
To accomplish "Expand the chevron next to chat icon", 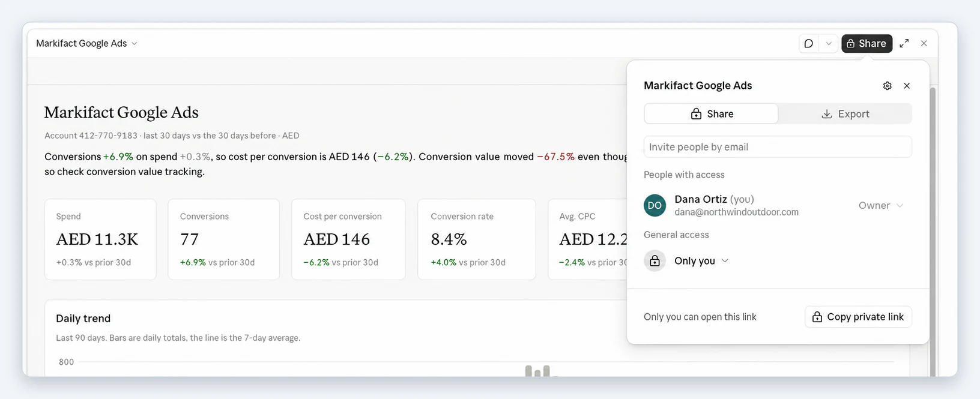I will pyautogui.click(x=829, y=43).
